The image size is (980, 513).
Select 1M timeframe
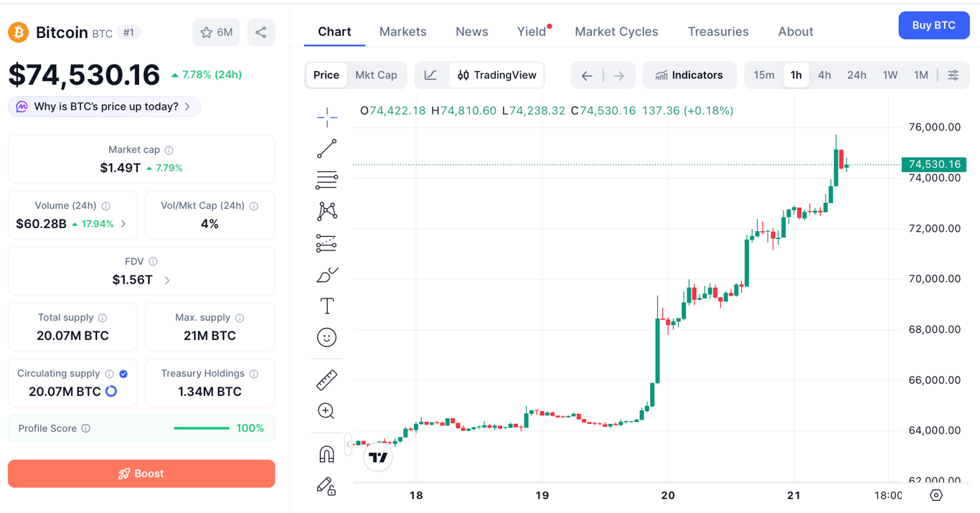point(921,75)
